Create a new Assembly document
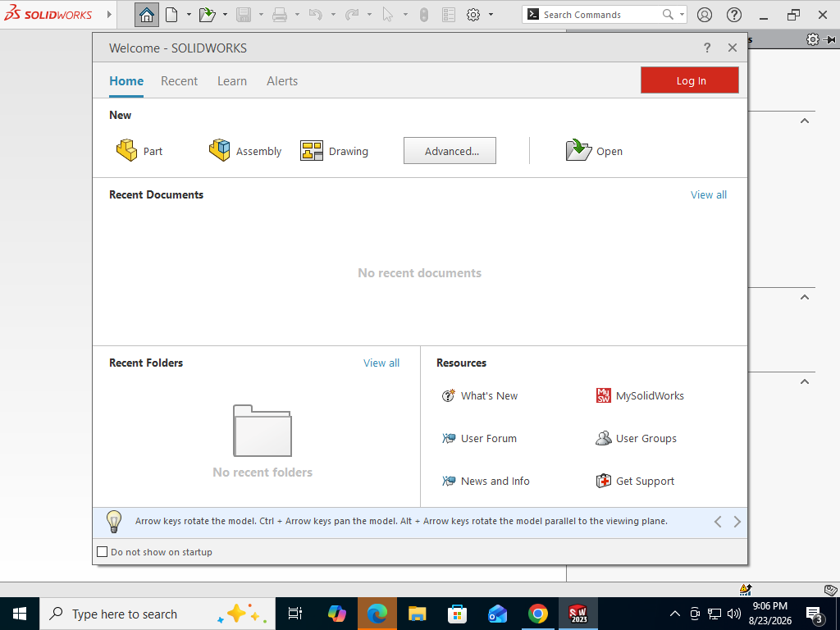The image size is (840, 630). pyautogui.click(x=244, y=151)
